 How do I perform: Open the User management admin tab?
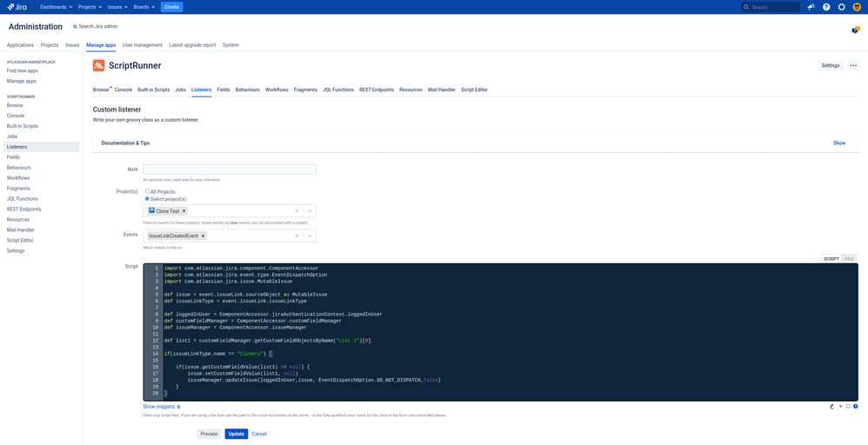tap(143, 45)
